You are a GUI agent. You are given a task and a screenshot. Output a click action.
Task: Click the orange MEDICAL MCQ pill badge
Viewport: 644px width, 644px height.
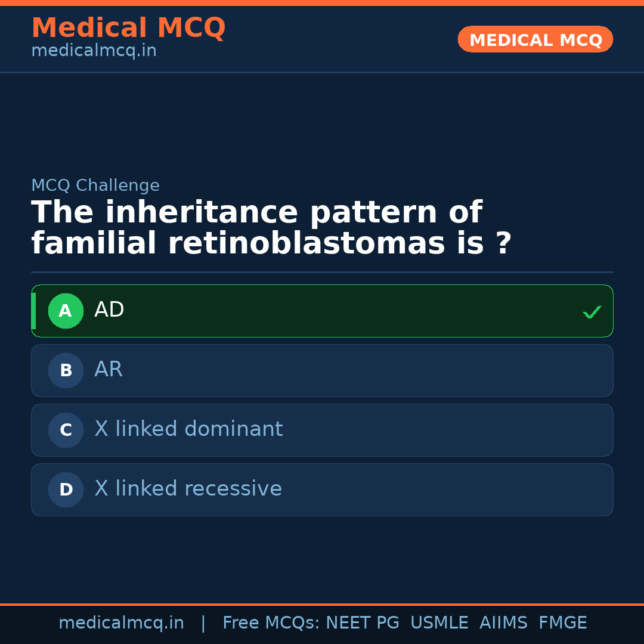(535, 39)
